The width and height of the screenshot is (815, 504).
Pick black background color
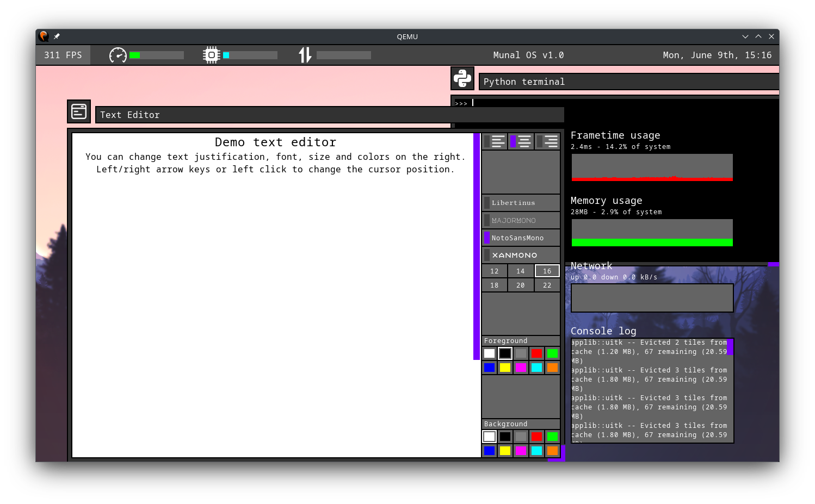[x=505, y=437]
